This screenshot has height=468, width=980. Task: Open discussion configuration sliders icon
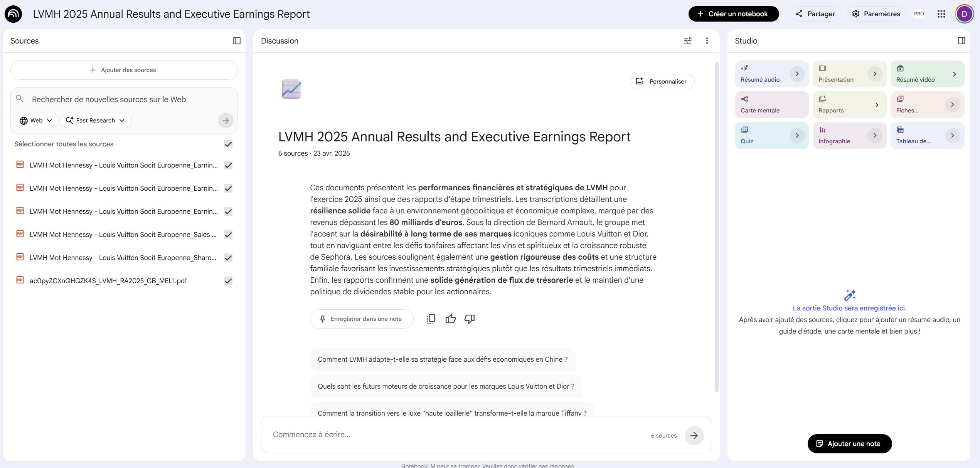click(x=688, y=41)
